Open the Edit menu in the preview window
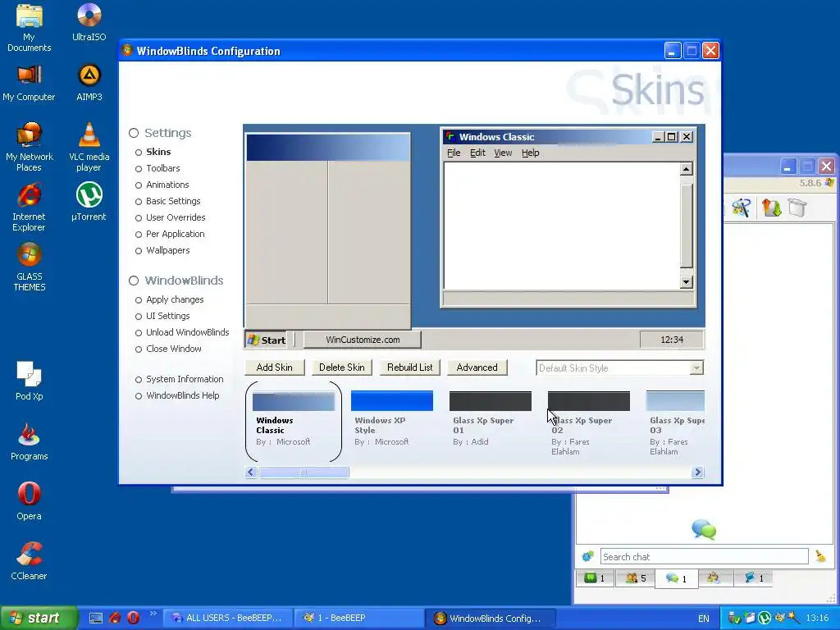 (477, 153)
